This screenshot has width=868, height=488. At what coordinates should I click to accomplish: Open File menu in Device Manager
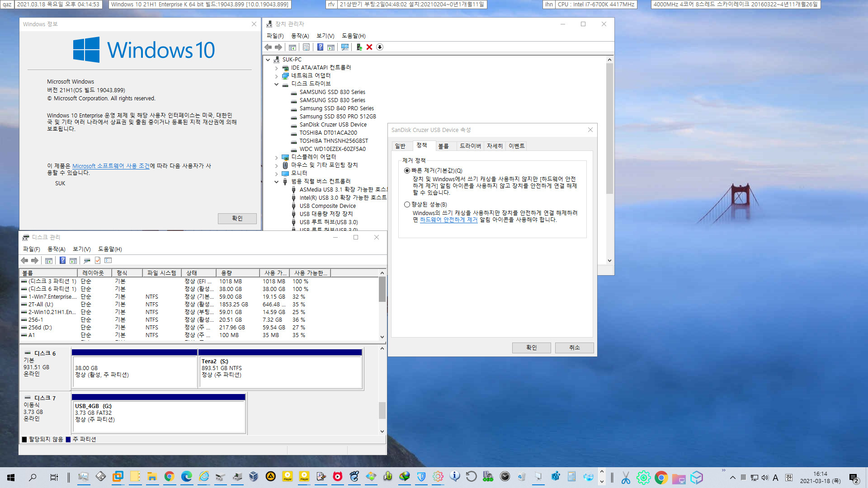[275, 36]
